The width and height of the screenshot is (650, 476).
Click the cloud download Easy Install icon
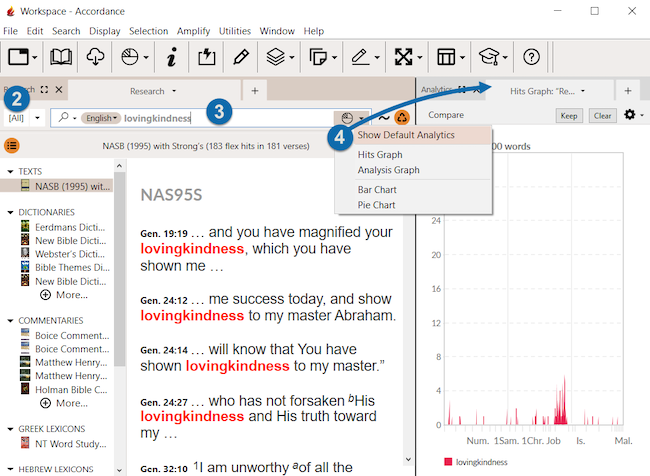coord(95,57)
